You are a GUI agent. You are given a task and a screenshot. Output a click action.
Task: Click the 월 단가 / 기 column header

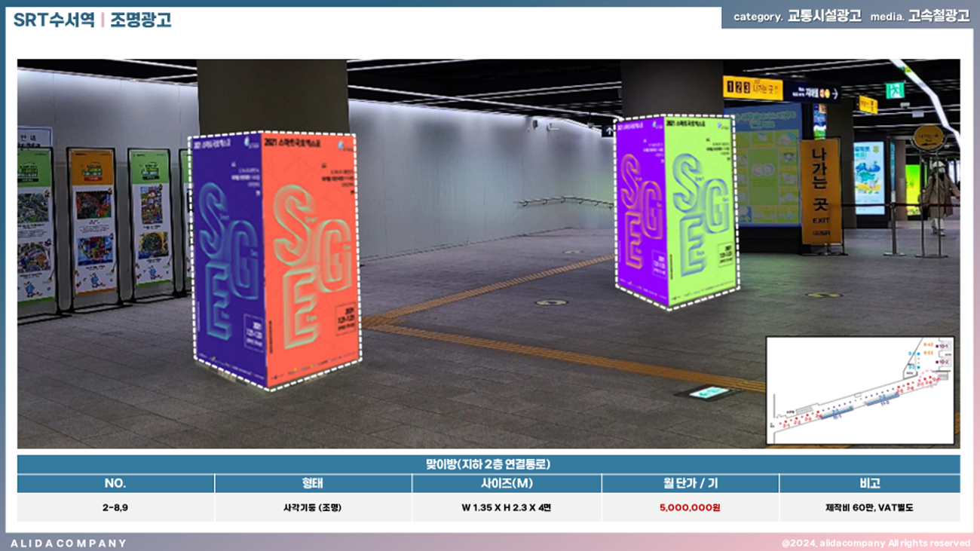coord(689,483)
